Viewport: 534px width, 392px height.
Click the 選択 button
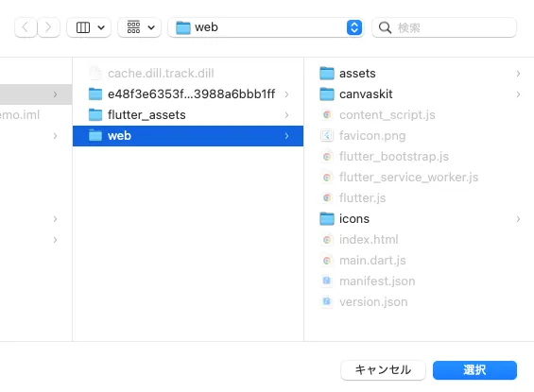(x=474, y=370)
